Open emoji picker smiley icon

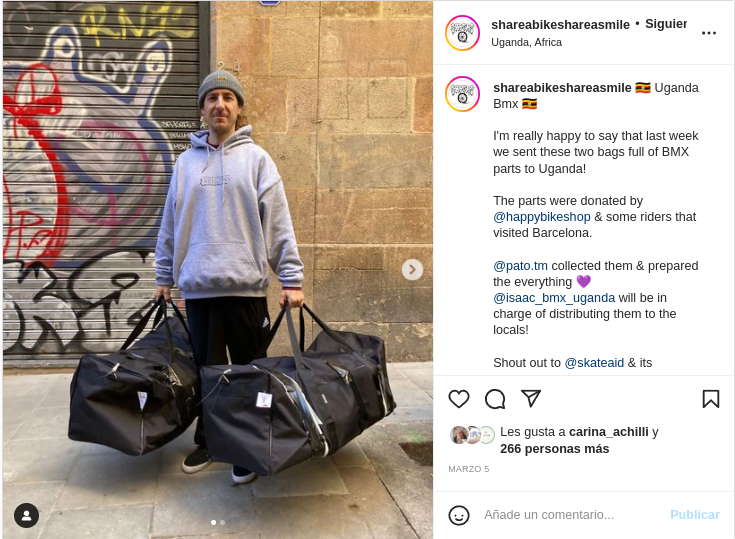(458, 515)
